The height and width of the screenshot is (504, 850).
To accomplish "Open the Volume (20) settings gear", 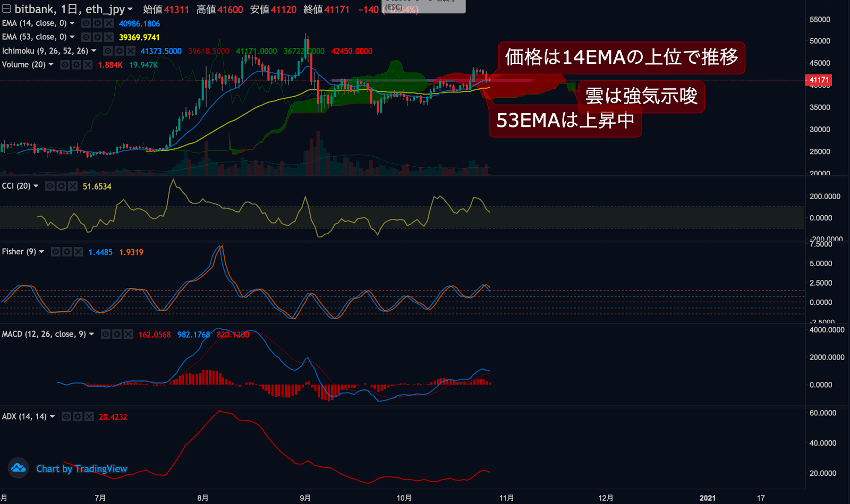I will pyautogui.click(x=76, y=64).
